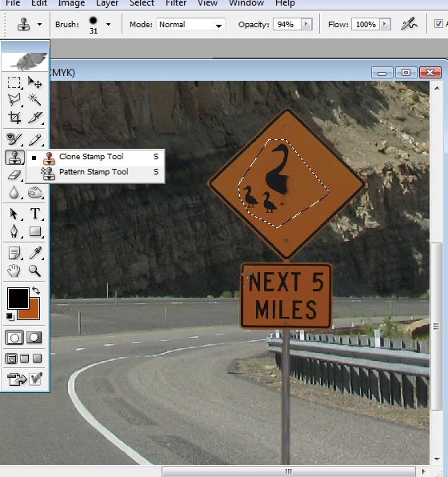This screenshot has width=448, height=477.
Task: Open the Opacity slider arrow
Action: pos(306,24)
